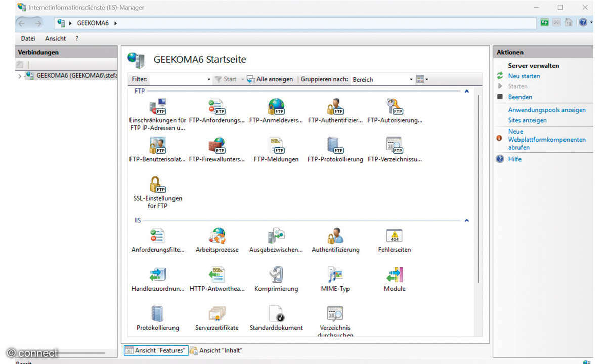Open Einschränkungen für FTP IP-Adressen feature

[x=157, y=115]
